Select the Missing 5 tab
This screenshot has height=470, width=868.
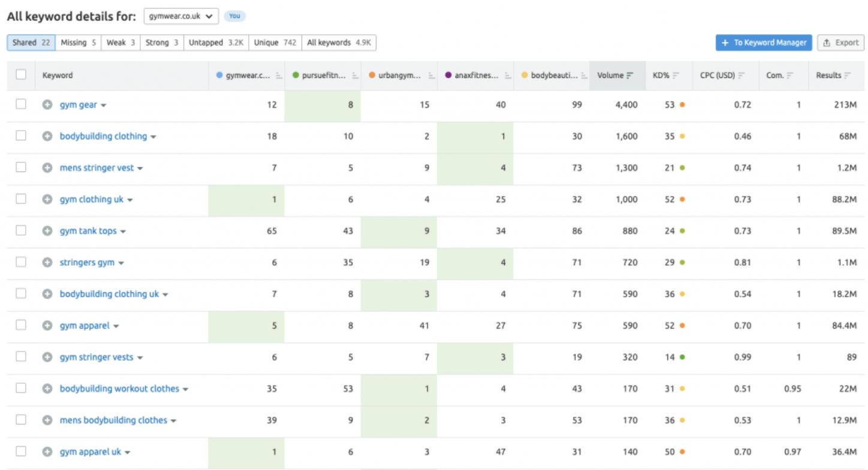[x=78, y=43]
